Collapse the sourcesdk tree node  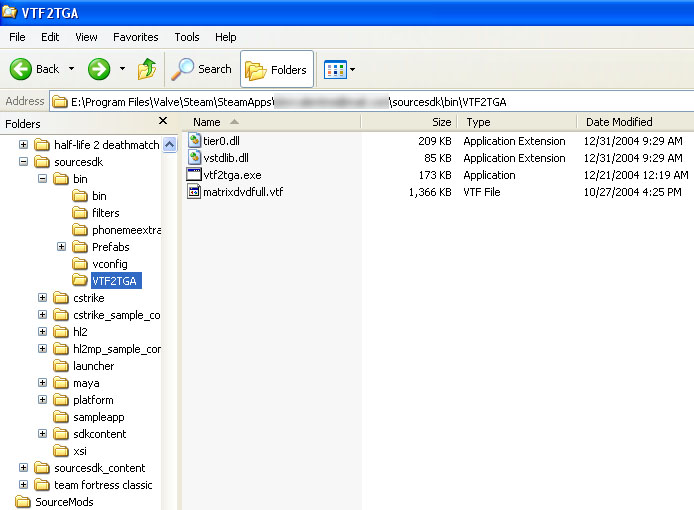click(x=24, y=162)
